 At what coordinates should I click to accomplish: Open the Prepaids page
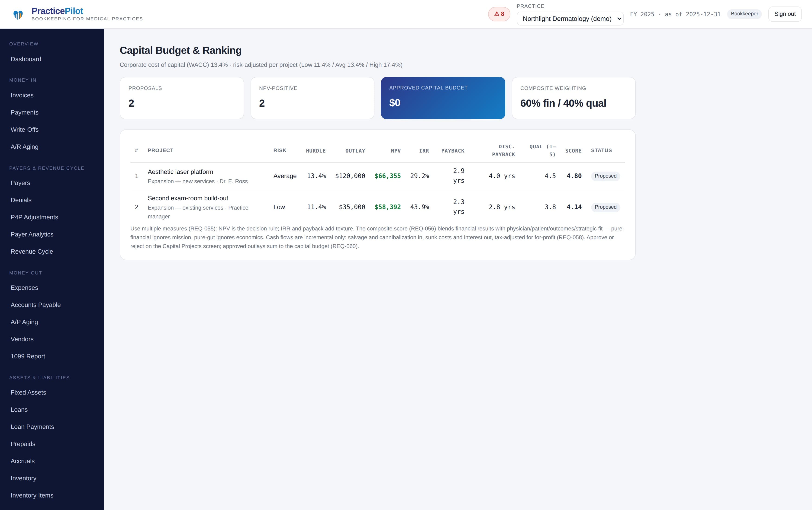[23, 444]
